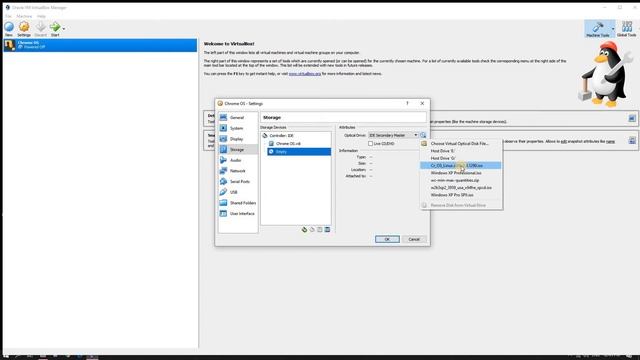Select Windows XP Professional.iso entry
The width and height of the screenshot is (640, 360).
[461, 173]
